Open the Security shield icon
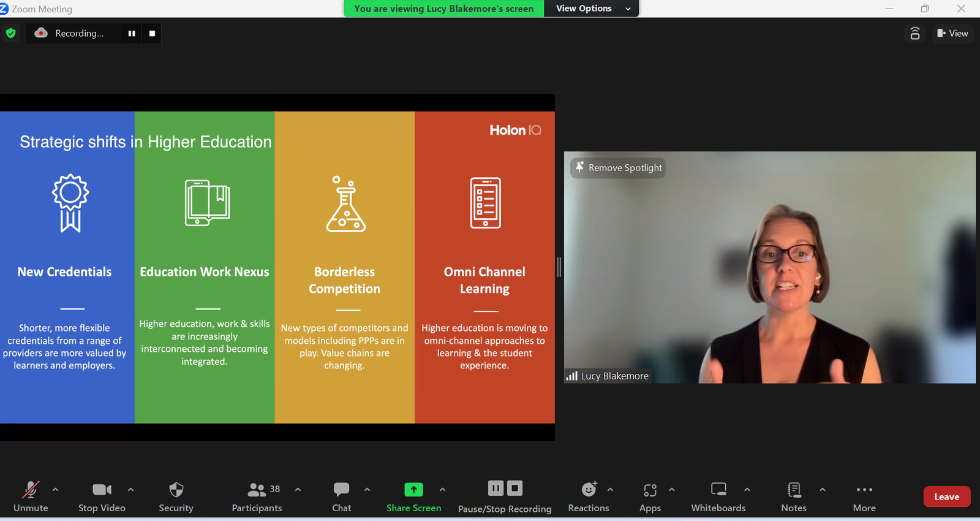The height and width of the screenshot is (521, 980). pyautogui.click(x=176, y=490)
